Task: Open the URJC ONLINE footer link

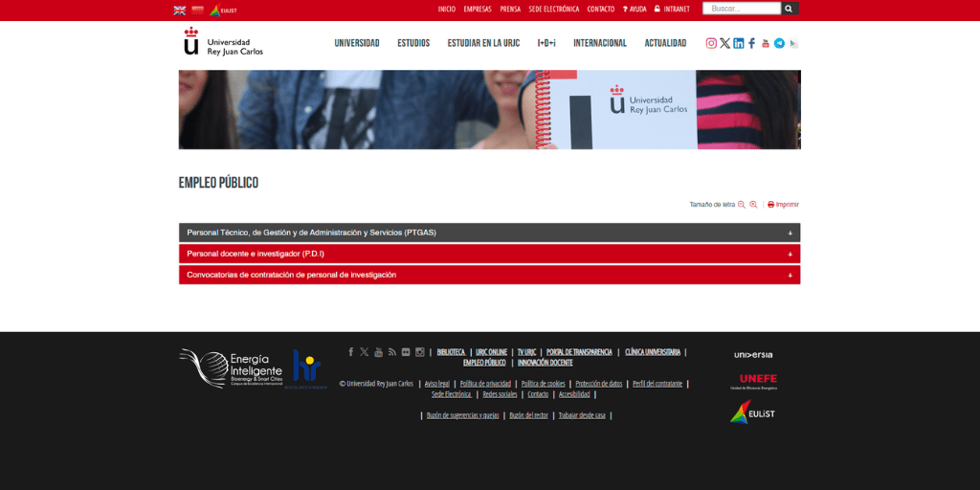Action: coord(491,352)
